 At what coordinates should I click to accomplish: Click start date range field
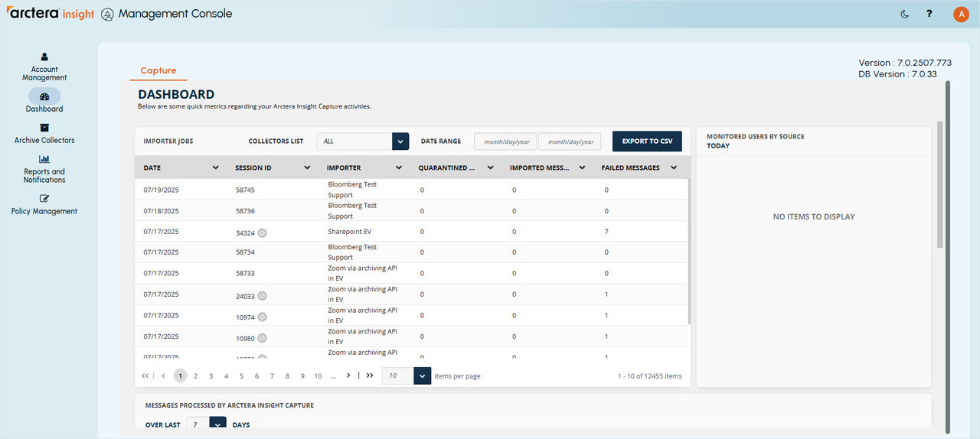[505, 141]
